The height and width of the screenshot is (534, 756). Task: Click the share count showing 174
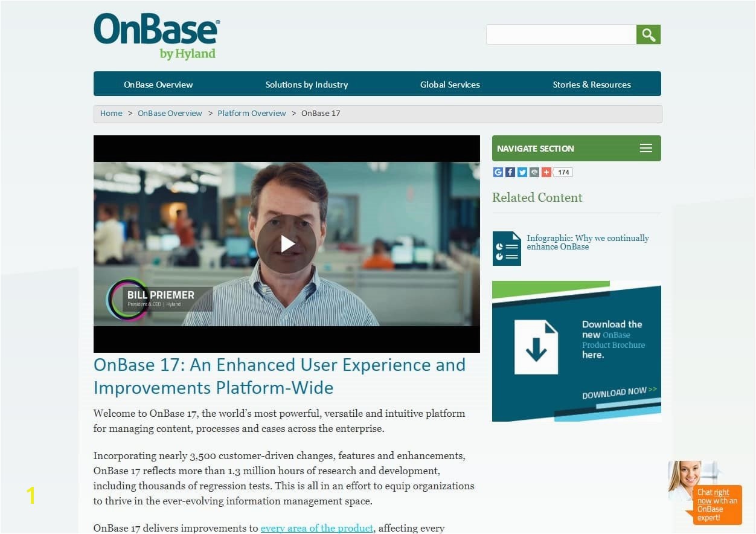[563, 172]
